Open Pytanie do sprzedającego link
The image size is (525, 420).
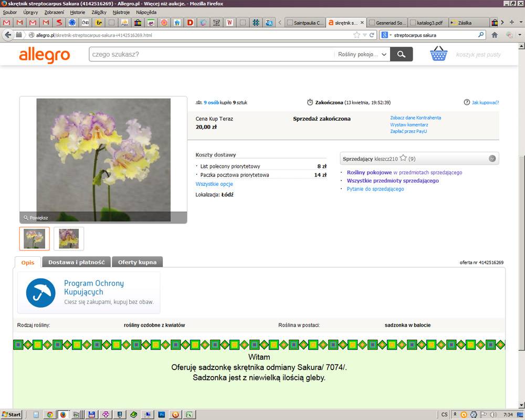click(375, 189)
